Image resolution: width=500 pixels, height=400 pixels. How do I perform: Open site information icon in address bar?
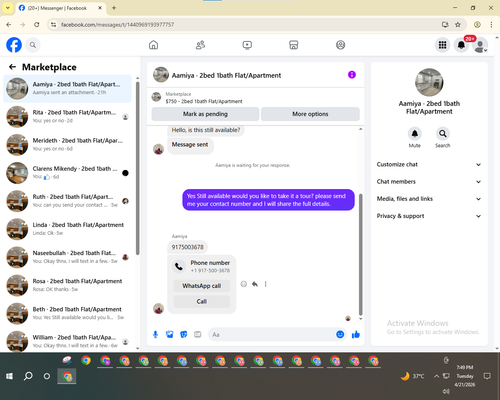point(53,25)
